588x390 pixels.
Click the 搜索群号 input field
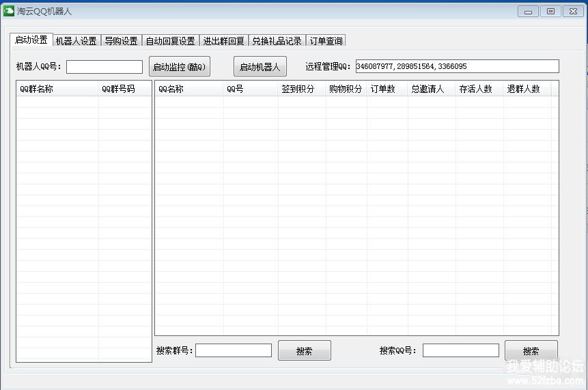click(234, 350)
